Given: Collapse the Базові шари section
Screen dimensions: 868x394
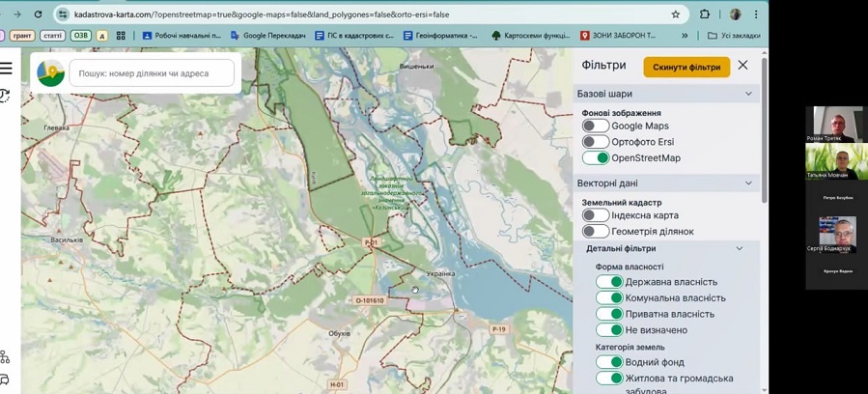Looking at the screenshot, I should (x=748, y=94).
